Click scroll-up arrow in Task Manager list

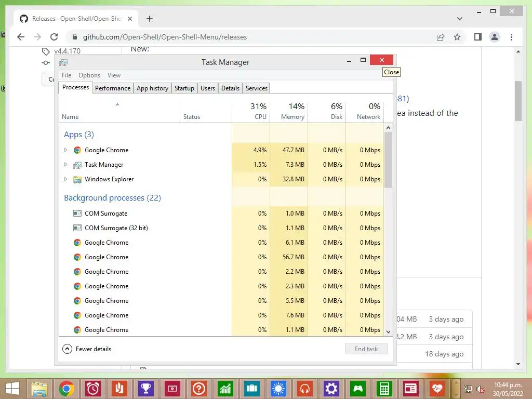click(389, 128)
